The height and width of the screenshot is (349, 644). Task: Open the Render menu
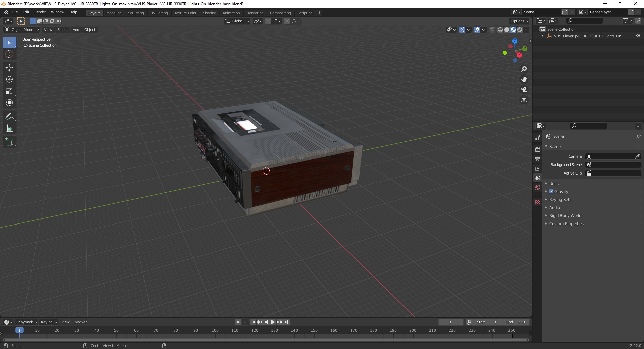pyautogui.click(x=40, y=12)
